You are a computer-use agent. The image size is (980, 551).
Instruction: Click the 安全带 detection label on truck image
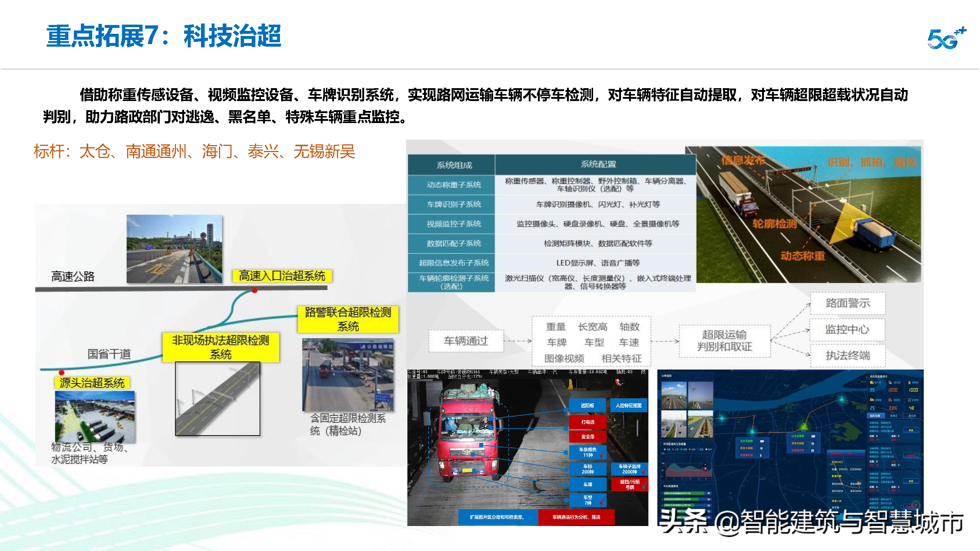click(588, 436)
